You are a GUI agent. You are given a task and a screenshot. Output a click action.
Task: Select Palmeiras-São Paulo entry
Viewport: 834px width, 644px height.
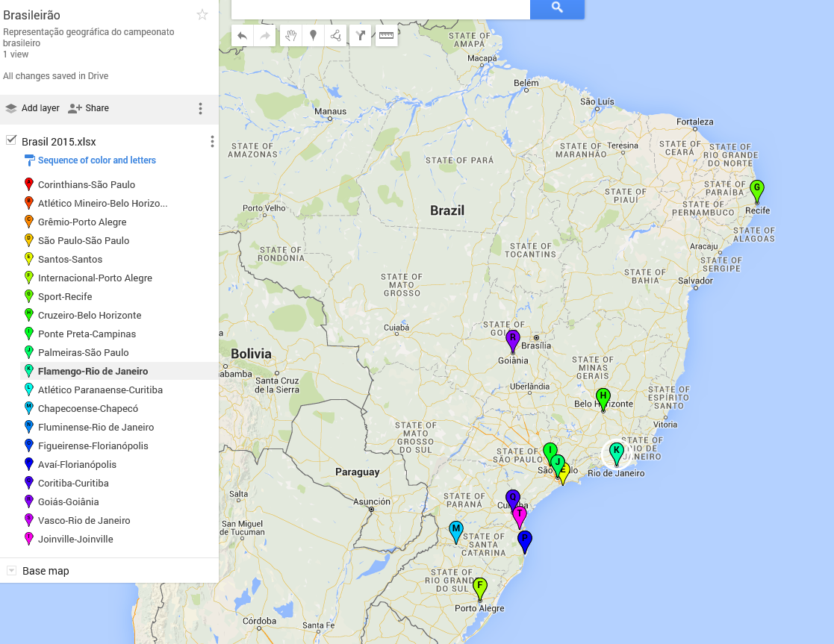pos(83,352)
